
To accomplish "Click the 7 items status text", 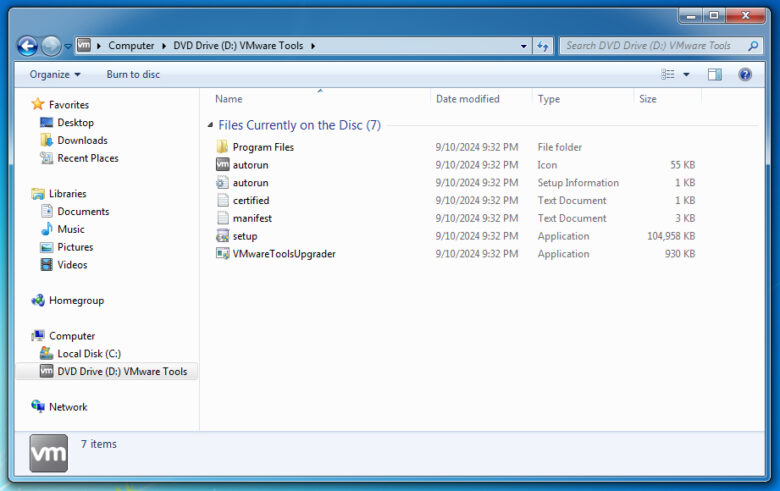I will click(98, 444).
